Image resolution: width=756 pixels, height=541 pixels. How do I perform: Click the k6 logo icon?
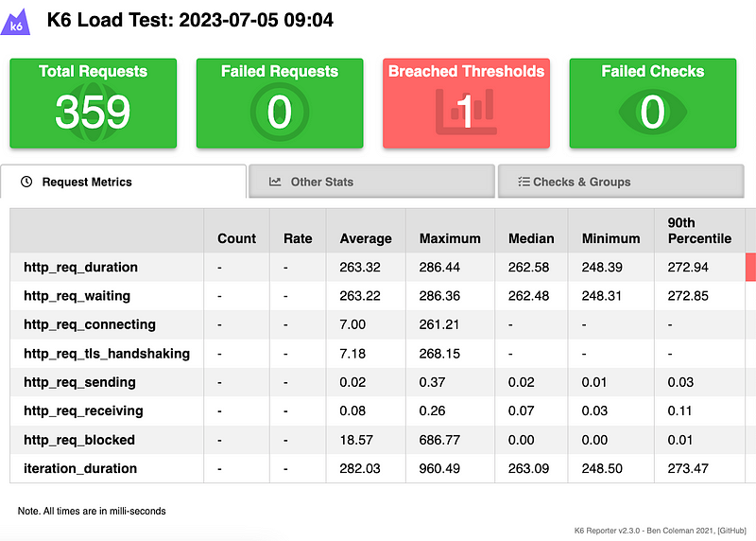(x=17, y=21)
